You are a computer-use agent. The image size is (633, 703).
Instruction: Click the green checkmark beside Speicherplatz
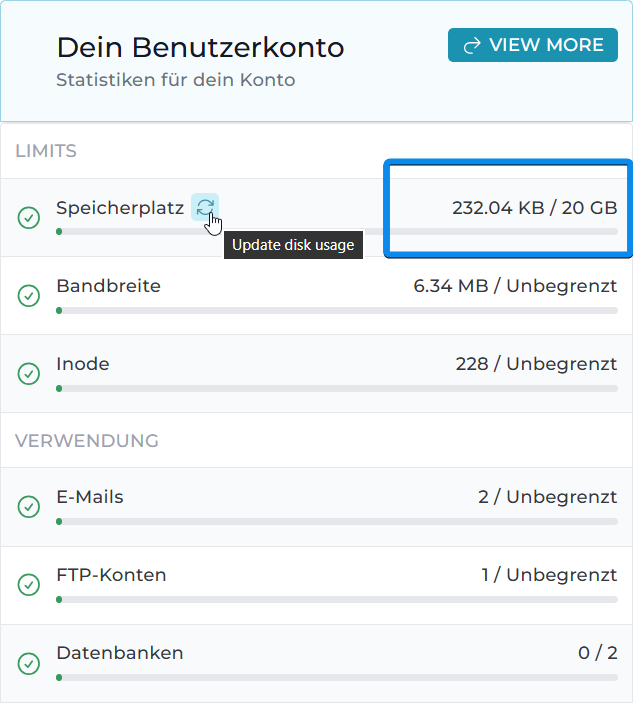(x=30, y=217)
